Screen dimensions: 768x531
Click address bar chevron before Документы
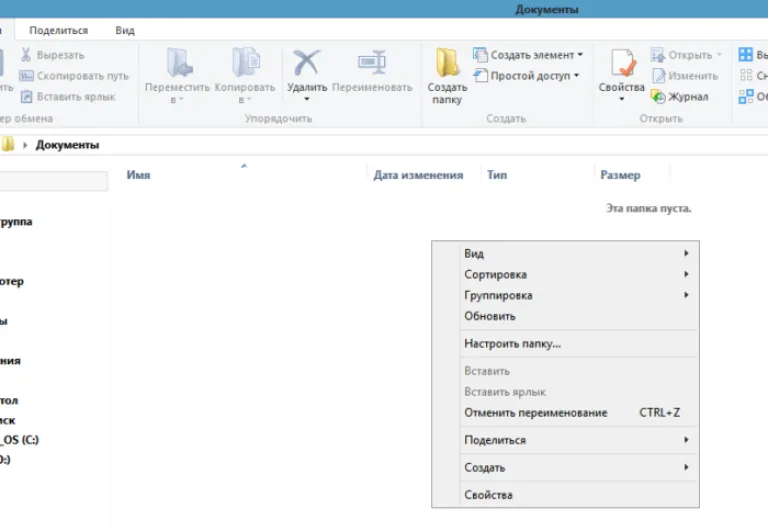[x=25, y=145]
